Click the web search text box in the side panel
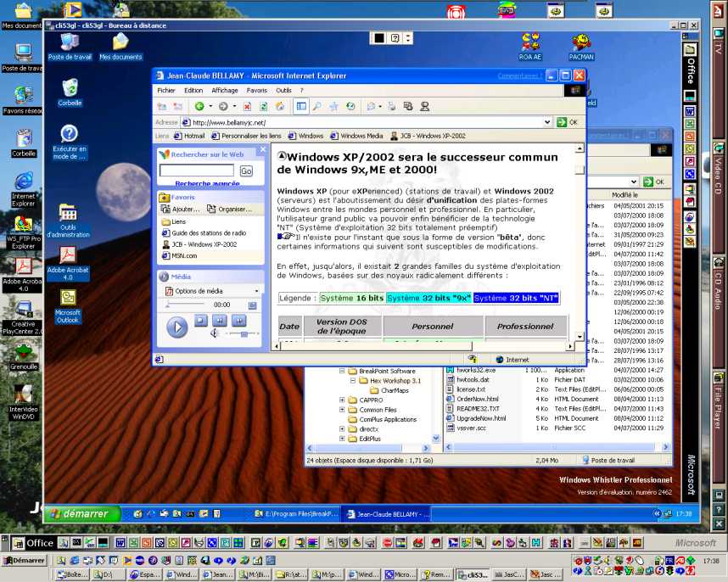Screen dimensions: 728x582 (196, 171)
